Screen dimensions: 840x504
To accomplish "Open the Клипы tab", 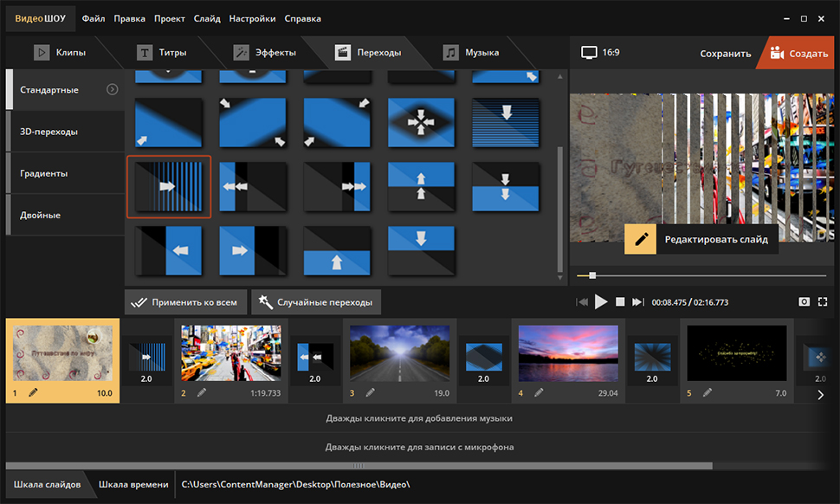I will (x=60, y=53).
